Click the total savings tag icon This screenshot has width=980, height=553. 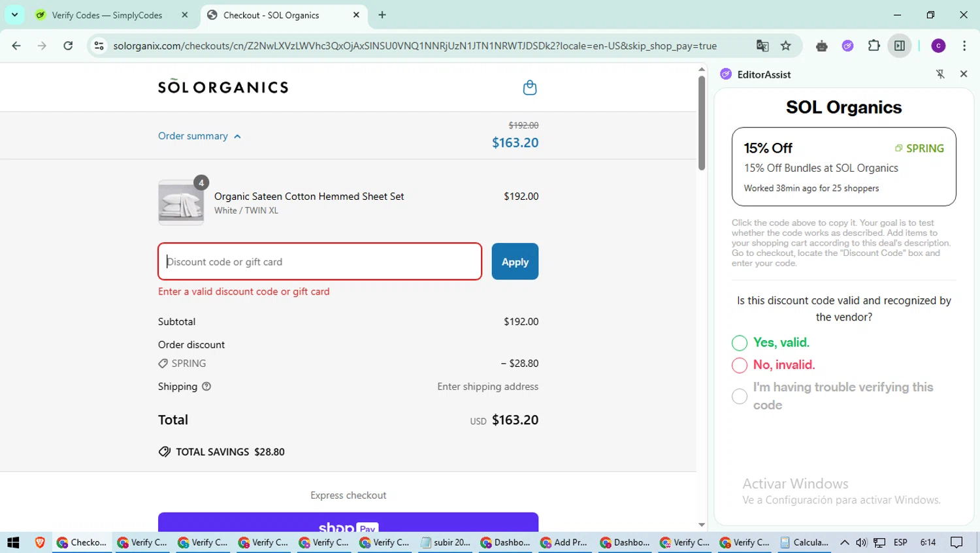coord(165,452)
